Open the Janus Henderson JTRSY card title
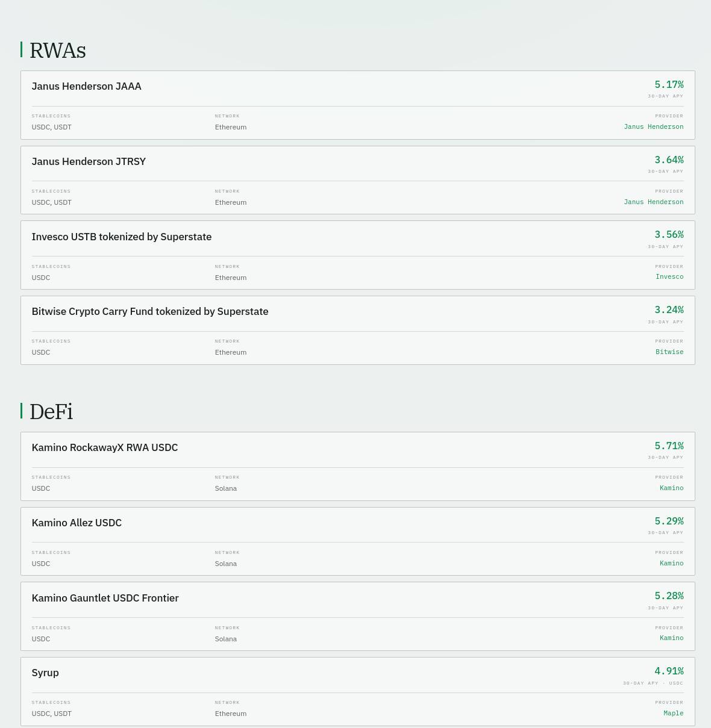Screen dimensions: 711x728 [x=89, y=161]
